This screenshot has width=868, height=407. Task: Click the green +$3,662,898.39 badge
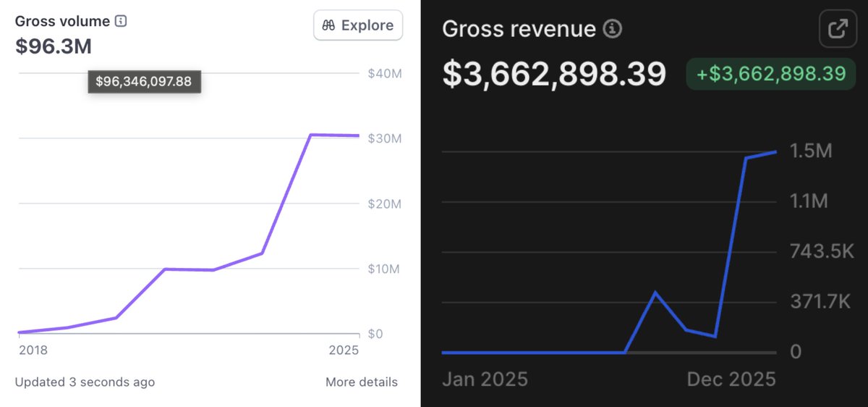[770, 74]
